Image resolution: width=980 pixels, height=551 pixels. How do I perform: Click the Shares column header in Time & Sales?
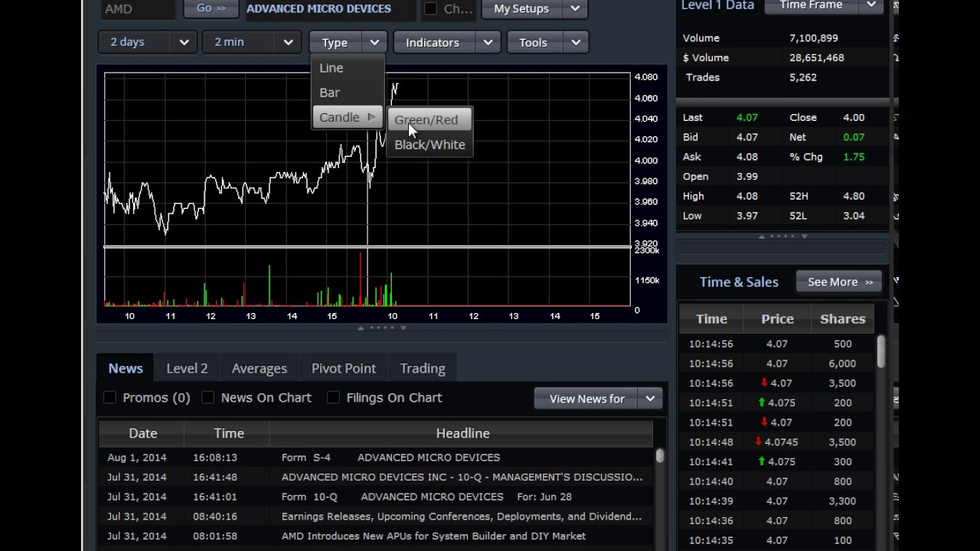point(843,319)
